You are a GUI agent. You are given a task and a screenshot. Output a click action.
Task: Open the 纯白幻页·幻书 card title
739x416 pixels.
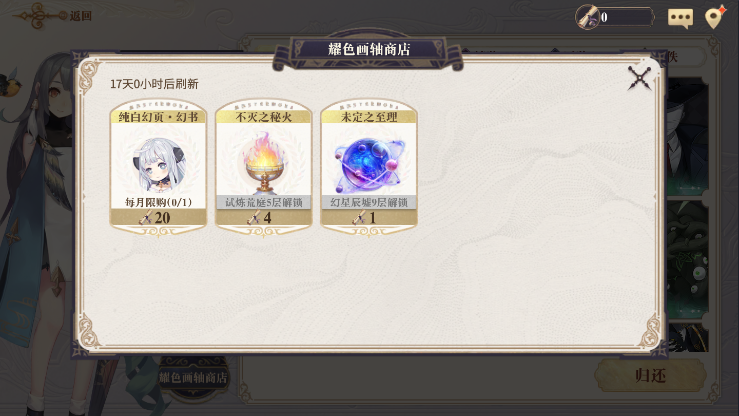tap(158, 117)
